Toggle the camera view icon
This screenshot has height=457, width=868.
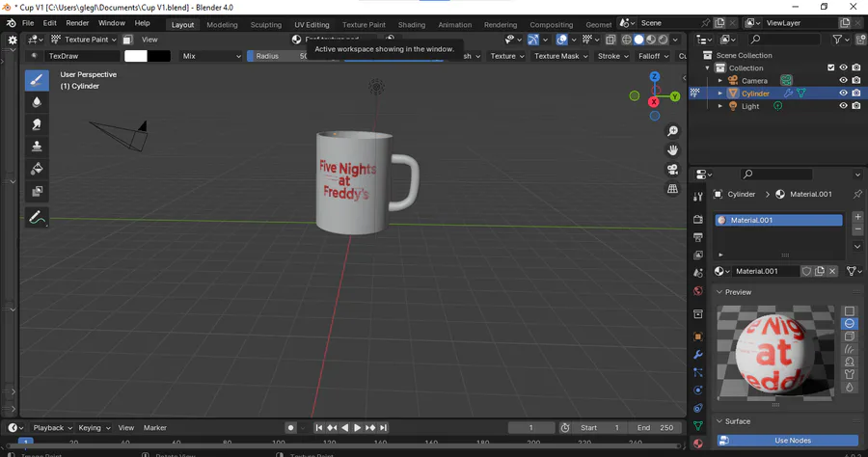click(672, 170)
